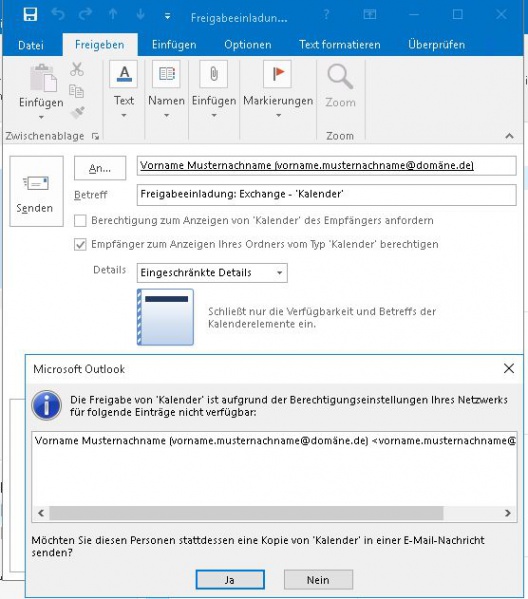Close the Microsoft Outlook dialog

(x=509, y=369)
